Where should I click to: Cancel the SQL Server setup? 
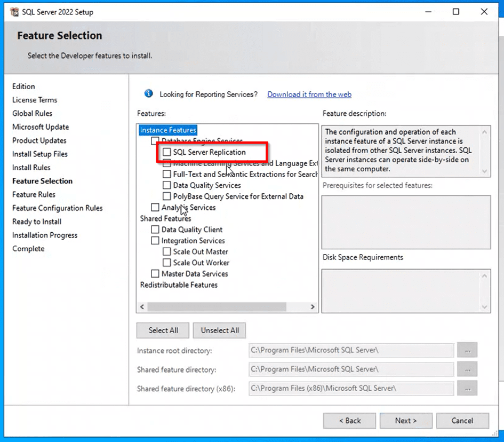462,421
